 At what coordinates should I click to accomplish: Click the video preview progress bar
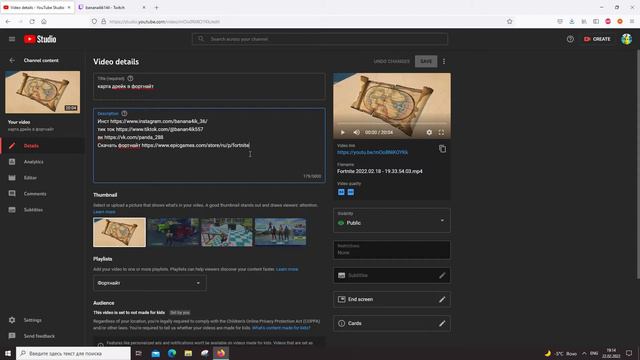(x=392, y=123)
